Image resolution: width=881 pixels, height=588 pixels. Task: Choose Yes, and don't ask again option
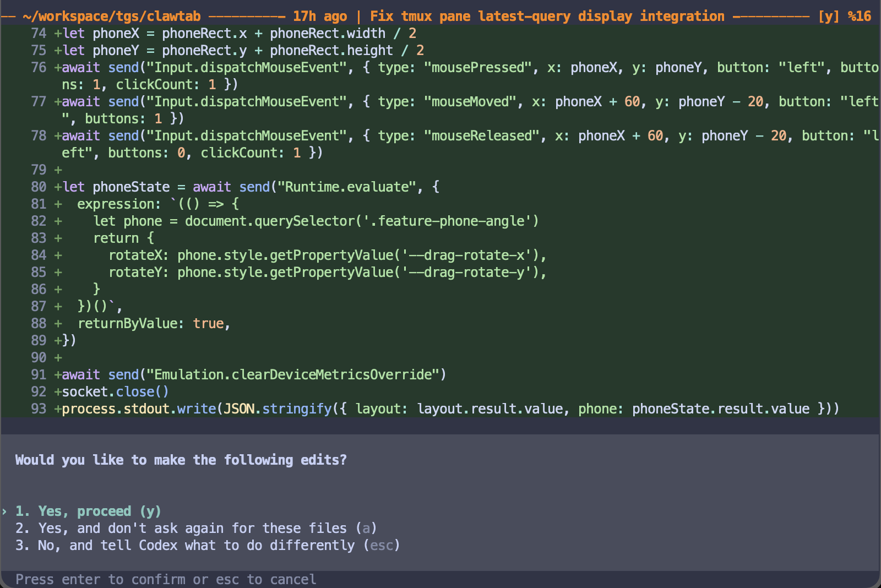(x=196, y=528)
